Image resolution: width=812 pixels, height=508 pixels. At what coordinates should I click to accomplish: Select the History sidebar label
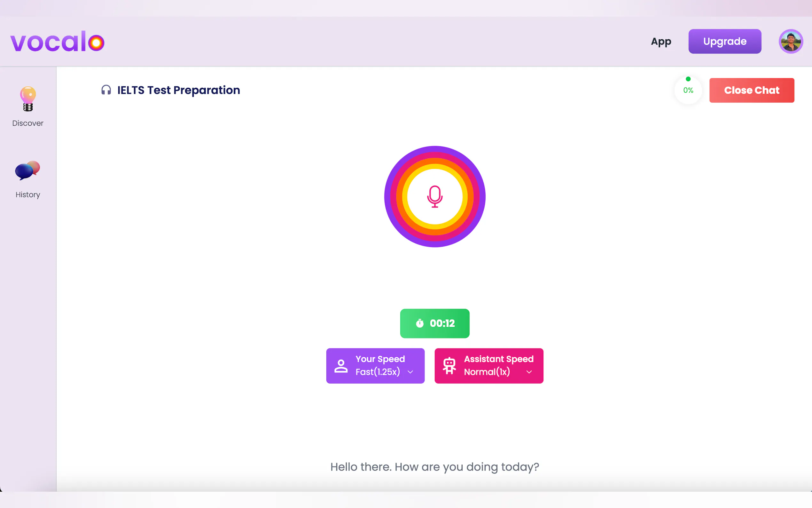point(28,195)
